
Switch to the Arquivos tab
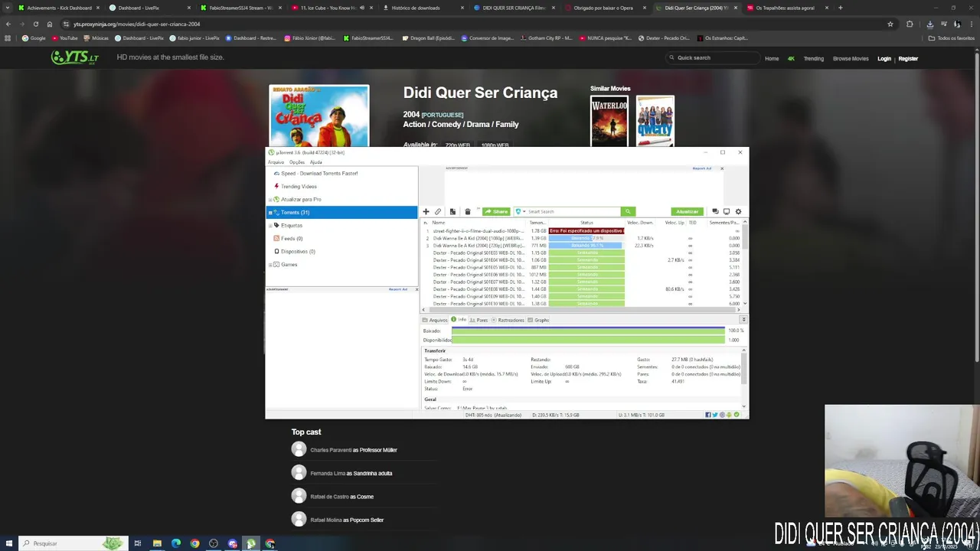pos(435,320)
